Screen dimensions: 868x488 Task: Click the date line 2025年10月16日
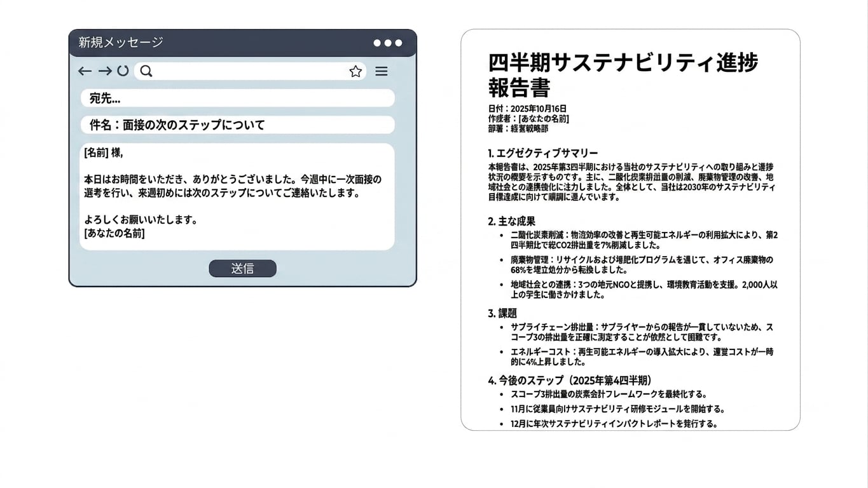[x=527, y=109]
